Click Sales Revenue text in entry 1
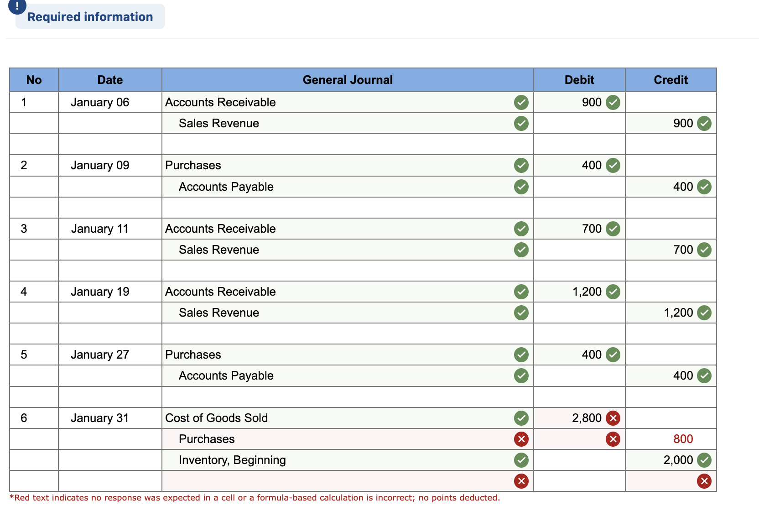759x532 pixels. [219, 123]
